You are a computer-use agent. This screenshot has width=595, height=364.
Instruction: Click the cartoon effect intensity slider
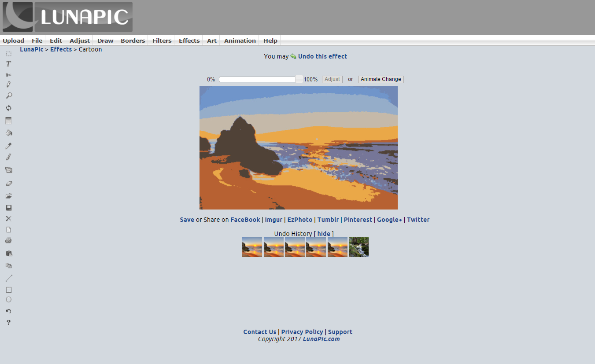261,79
